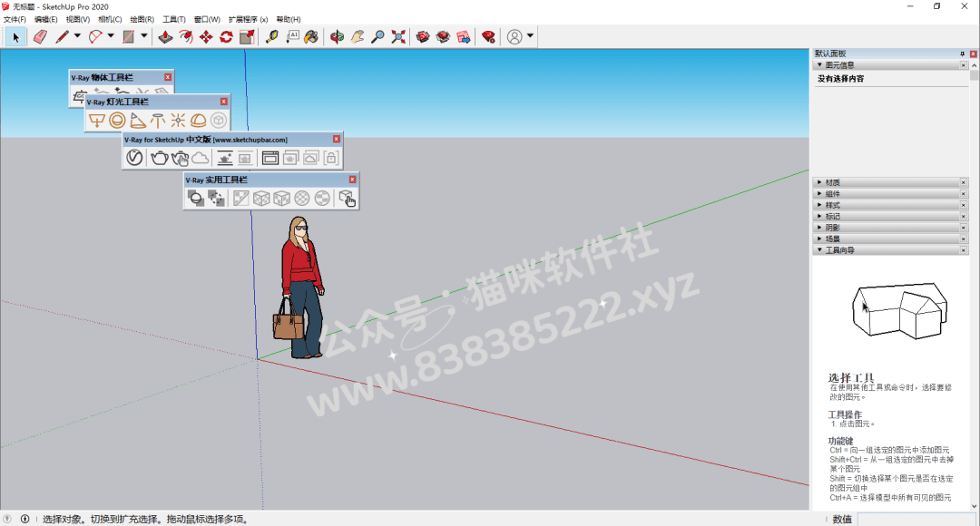Choose the Arc drawing tool

(95, 37)
